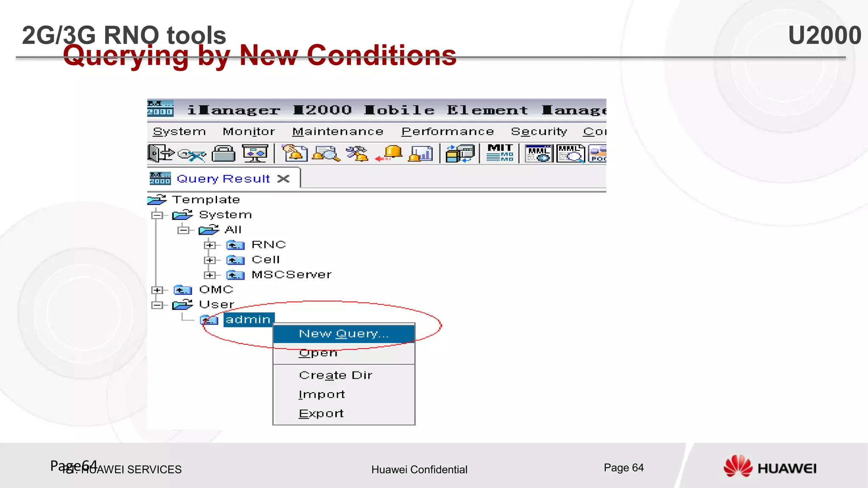Click the MML command window icon
868x488 pixels.
(539, 154)
